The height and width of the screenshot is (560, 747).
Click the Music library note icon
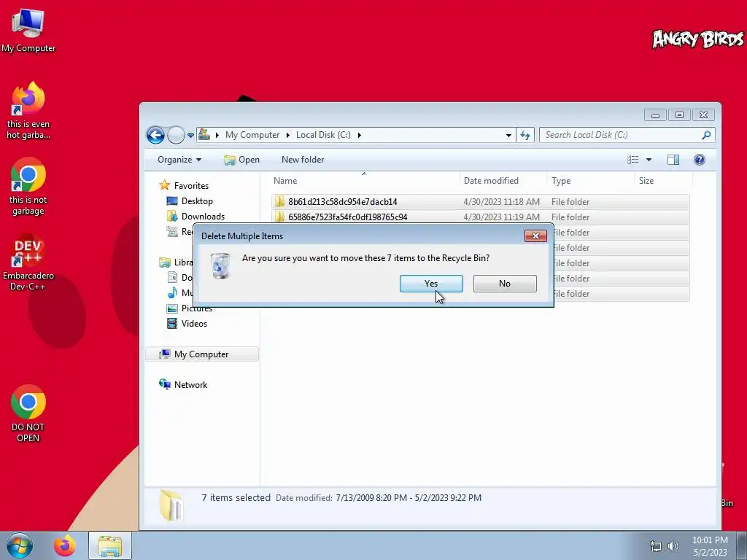172,293
